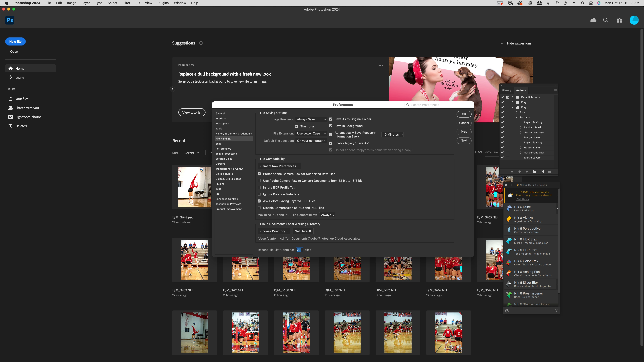Select Performance in preferences category list
Viewport: 644px width, 362px height.
[x=223, y=149]
